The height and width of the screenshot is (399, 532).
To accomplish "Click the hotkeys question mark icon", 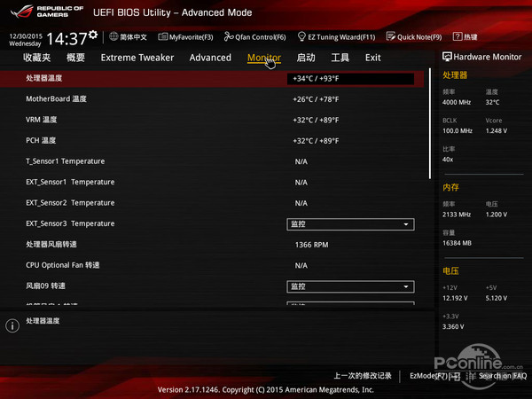I will point(458,36).
